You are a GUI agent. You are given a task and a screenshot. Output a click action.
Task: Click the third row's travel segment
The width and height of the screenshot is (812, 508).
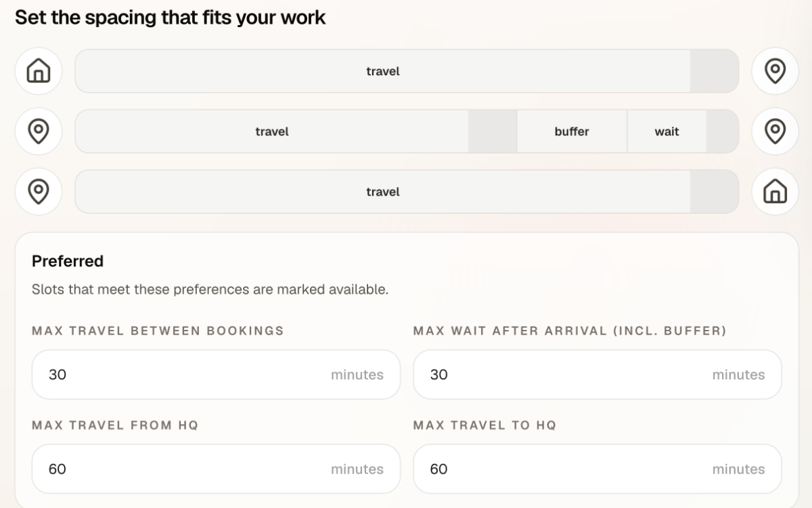(383, 192)
